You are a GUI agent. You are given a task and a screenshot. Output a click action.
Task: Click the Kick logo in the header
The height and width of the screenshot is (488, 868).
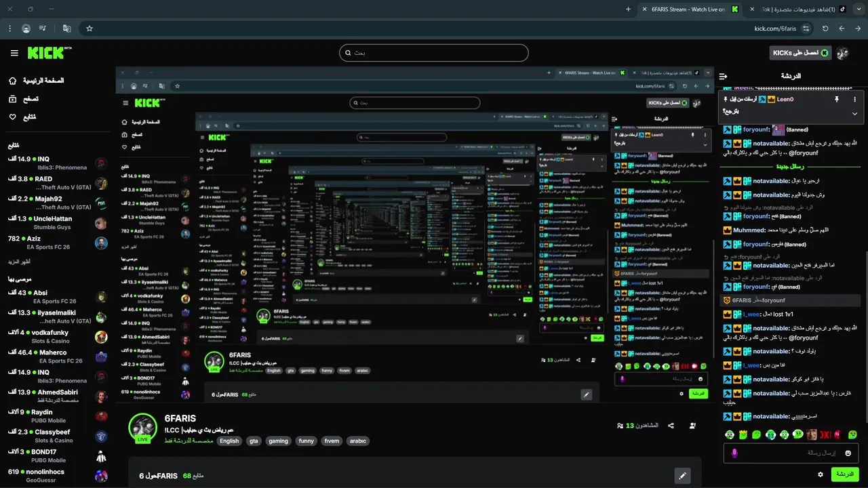point(50,53)
